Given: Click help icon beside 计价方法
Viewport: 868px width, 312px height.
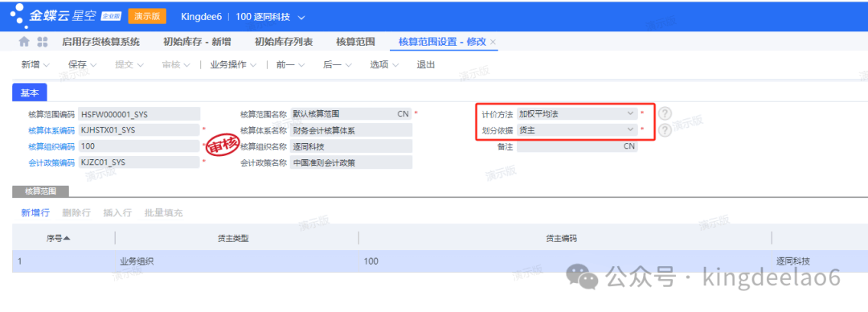Looking at the screenshot, I should point(665,113).
